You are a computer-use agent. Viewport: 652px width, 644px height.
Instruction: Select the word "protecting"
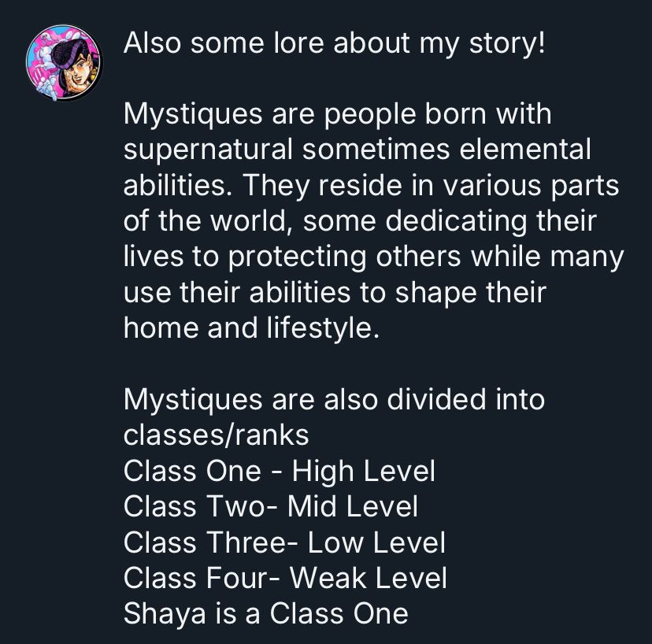point(298,257)
